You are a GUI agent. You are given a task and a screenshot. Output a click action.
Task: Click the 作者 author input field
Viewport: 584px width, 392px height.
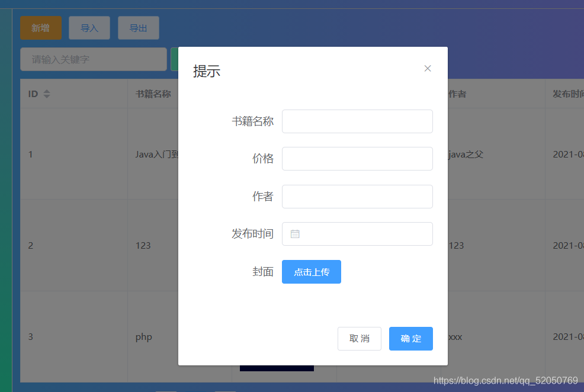point(357,196)
